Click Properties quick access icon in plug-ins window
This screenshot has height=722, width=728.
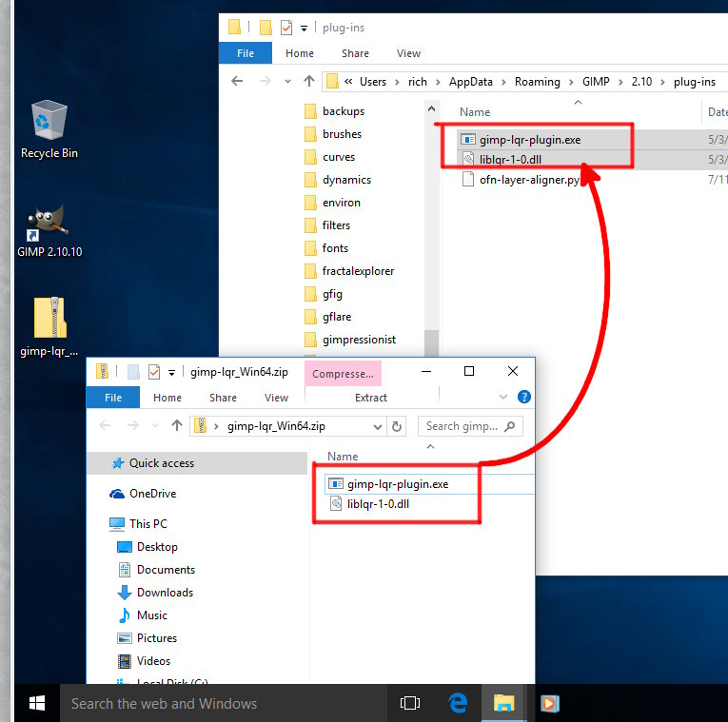point(286,28)
